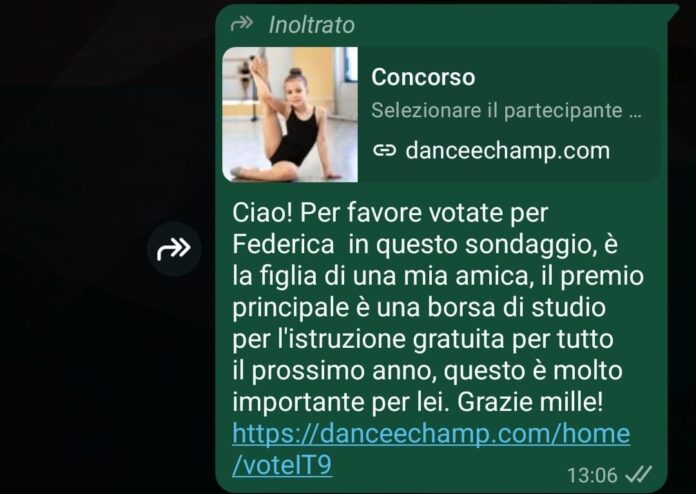Tap the Selezionare il partecipante preview description
The height and width of the screenshot is (494, 696).
click(506, 110)
